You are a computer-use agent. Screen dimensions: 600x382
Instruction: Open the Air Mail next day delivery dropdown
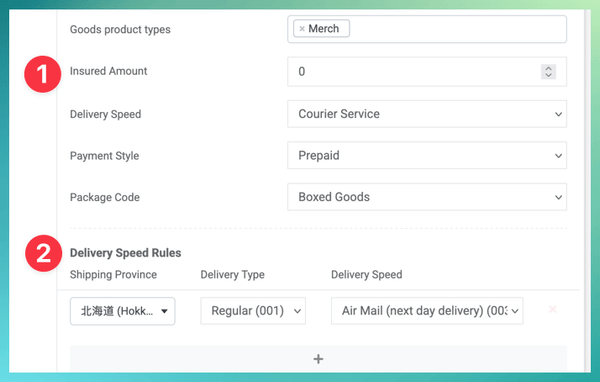[x=427, y=311]
